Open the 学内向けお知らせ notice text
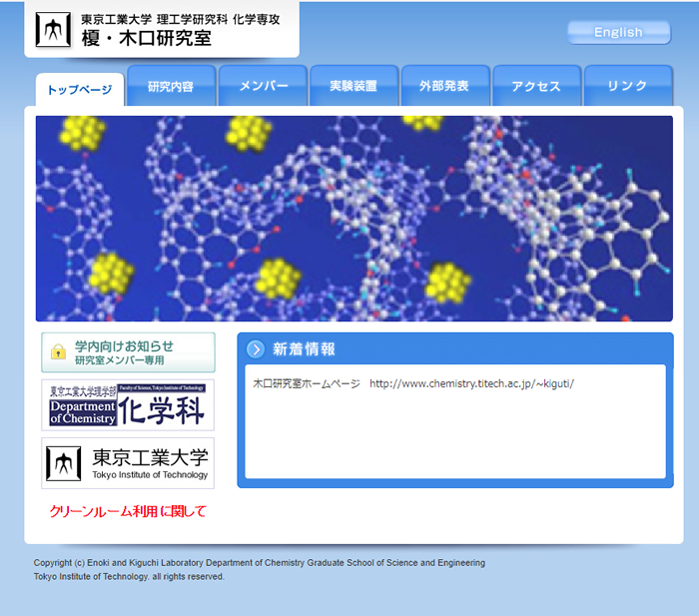The height and width of the screenshot is (616, 699). pyautogui.click(x=124, y=345)
